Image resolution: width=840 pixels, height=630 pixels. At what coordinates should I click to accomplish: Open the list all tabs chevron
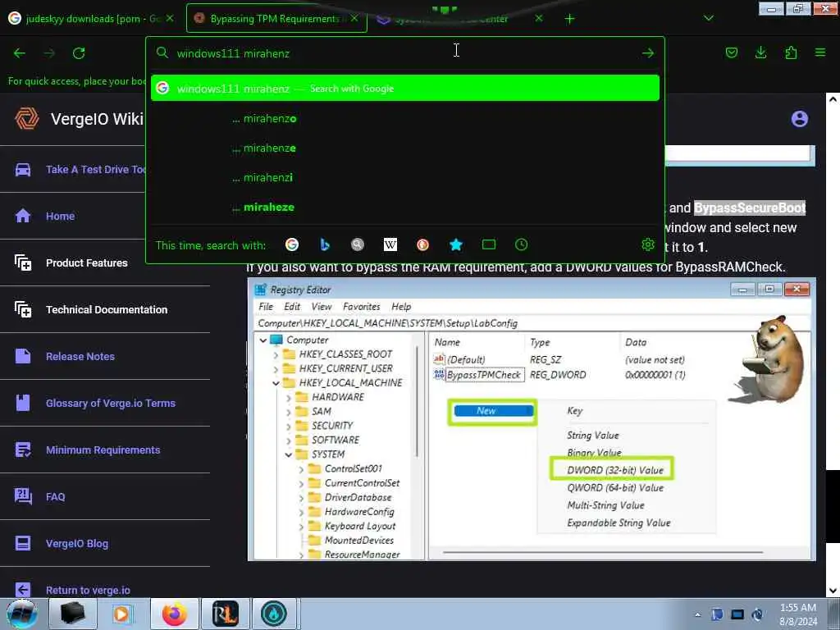pyautogui.click(x=708, y=18)
